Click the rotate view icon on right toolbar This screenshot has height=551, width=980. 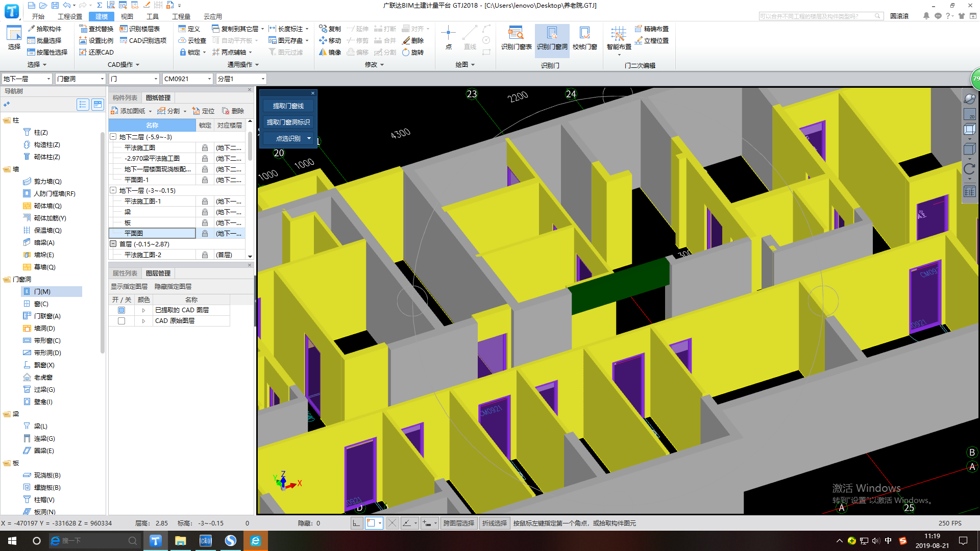[969, 168]
